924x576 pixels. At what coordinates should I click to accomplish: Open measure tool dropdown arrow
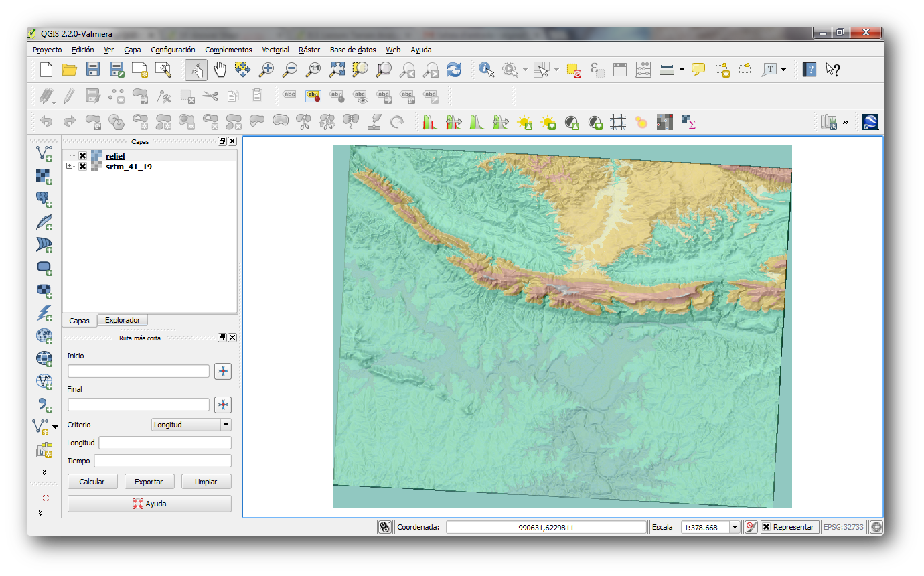click(682, 69)
